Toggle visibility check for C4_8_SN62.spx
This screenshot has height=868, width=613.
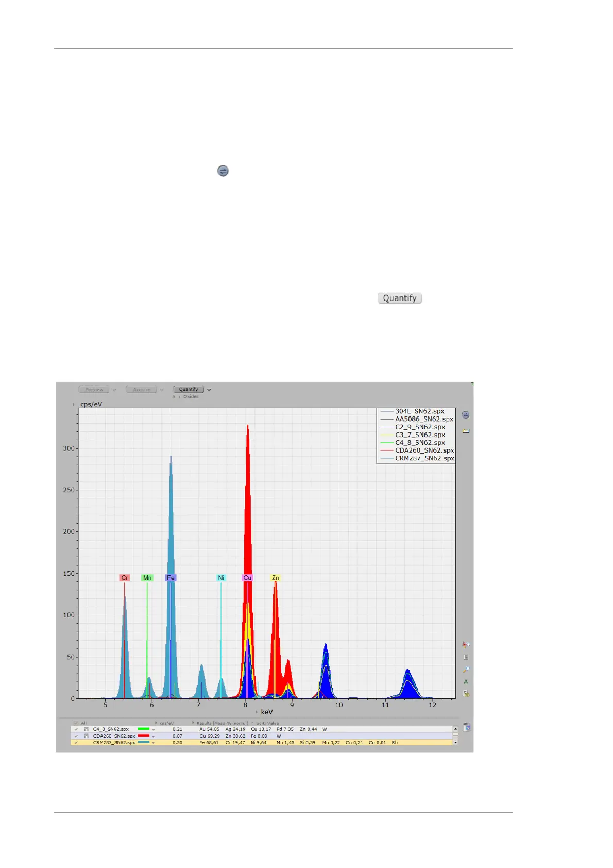coord(76,729)
